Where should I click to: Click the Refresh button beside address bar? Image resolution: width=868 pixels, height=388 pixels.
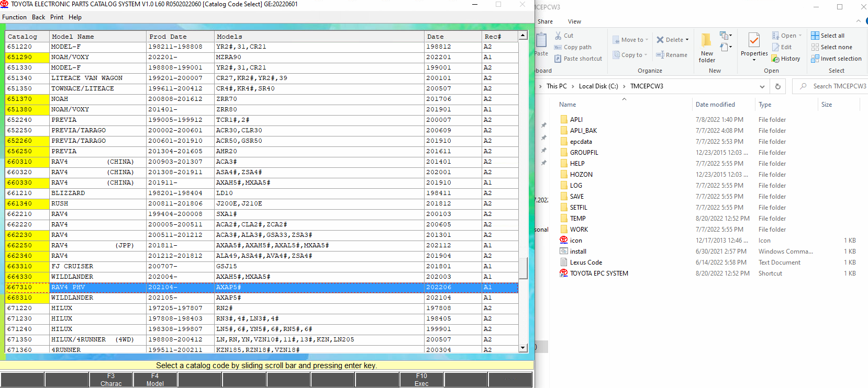pos(778,86)
